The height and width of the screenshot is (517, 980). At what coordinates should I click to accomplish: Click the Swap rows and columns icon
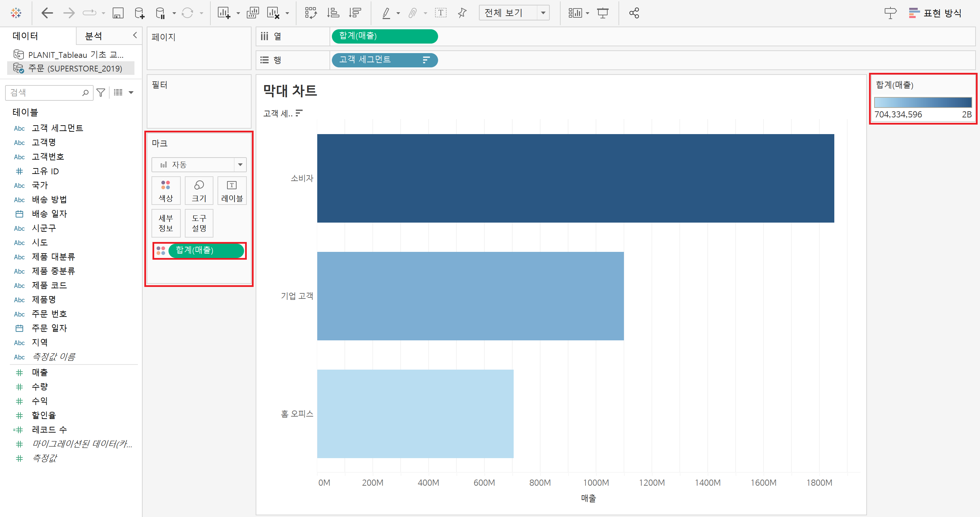coord(311,13)
